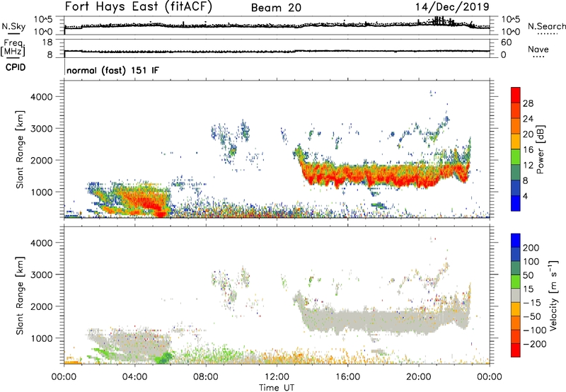Click the "18" tick on frequency axis
The height and width of the screenshot is (392, 566).
pos(47,42)
